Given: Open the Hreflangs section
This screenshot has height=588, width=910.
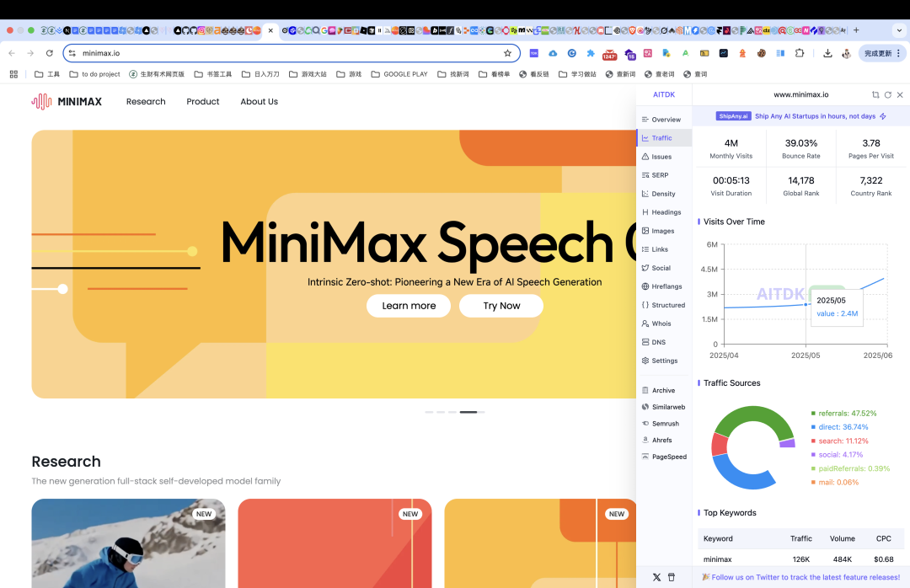Looking at the screenshot, I should pyautogui.click(x=663, y=286).
